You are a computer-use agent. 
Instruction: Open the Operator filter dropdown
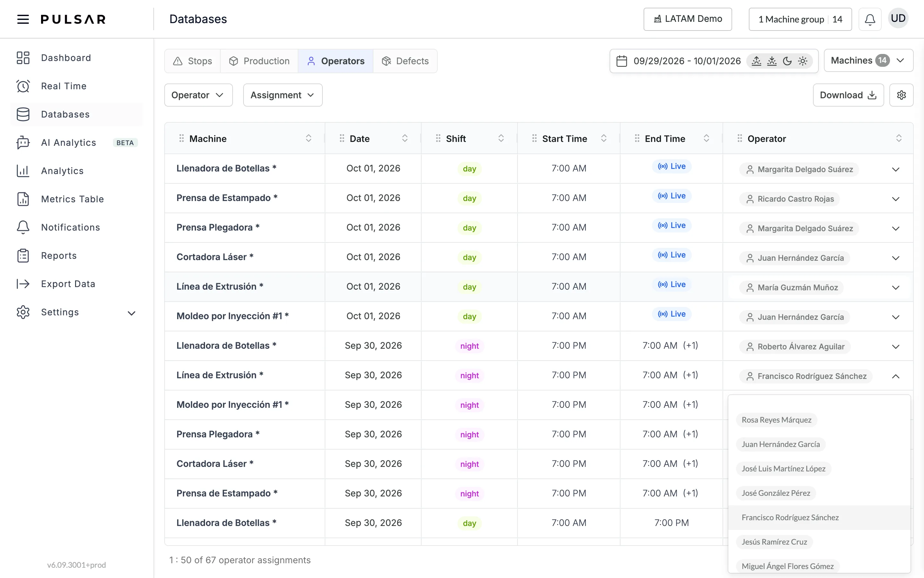point(198,95)
